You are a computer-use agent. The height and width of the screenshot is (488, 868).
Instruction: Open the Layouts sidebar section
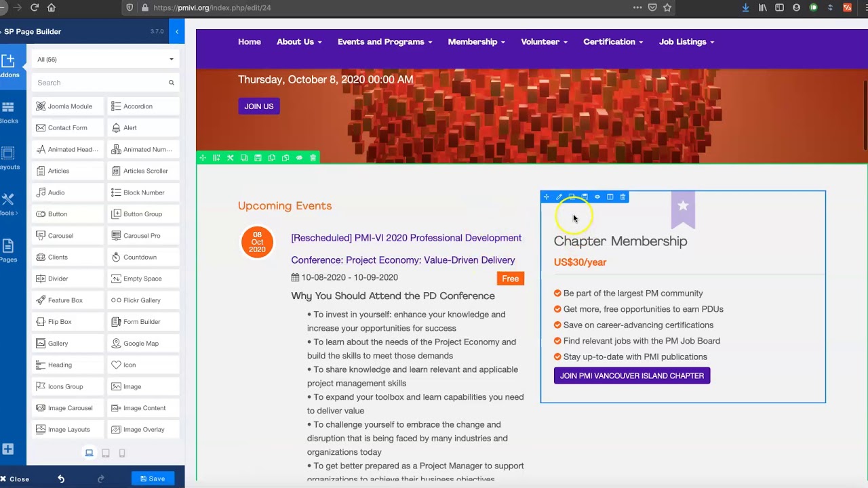[x=8, y=158]
